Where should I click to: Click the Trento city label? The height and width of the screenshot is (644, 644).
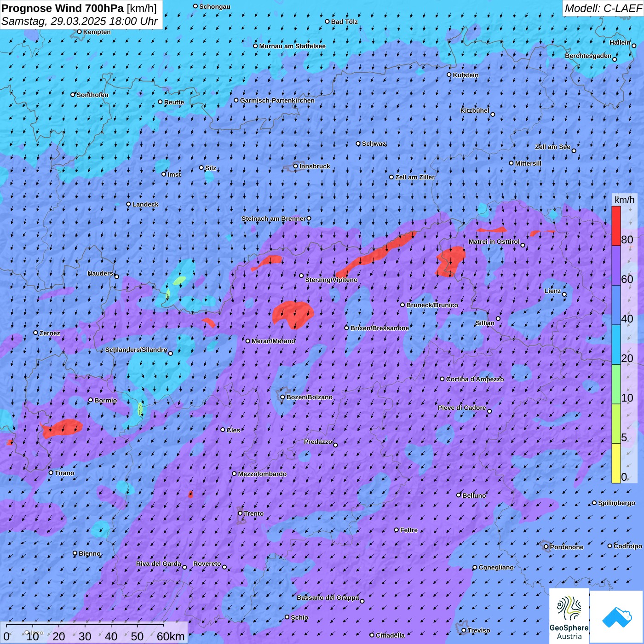253,513
